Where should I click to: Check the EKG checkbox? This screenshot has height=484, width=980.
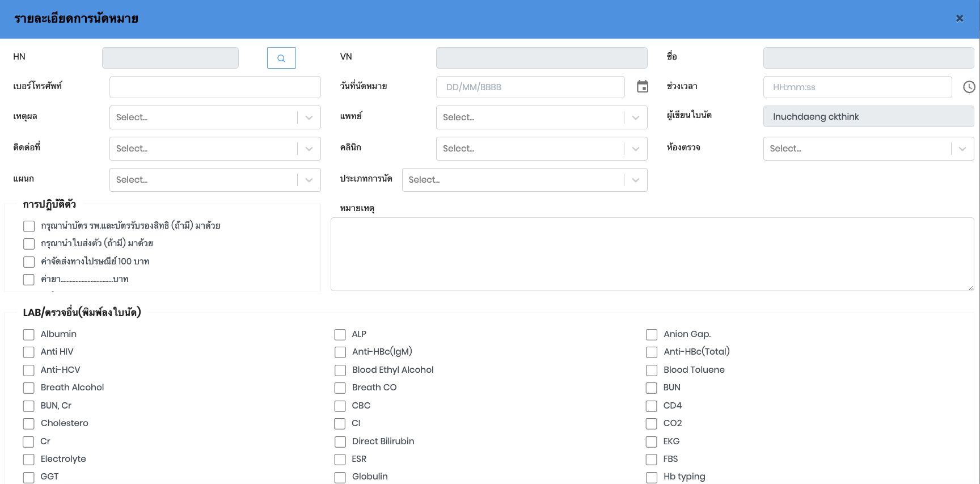click(x=652, y=442)
